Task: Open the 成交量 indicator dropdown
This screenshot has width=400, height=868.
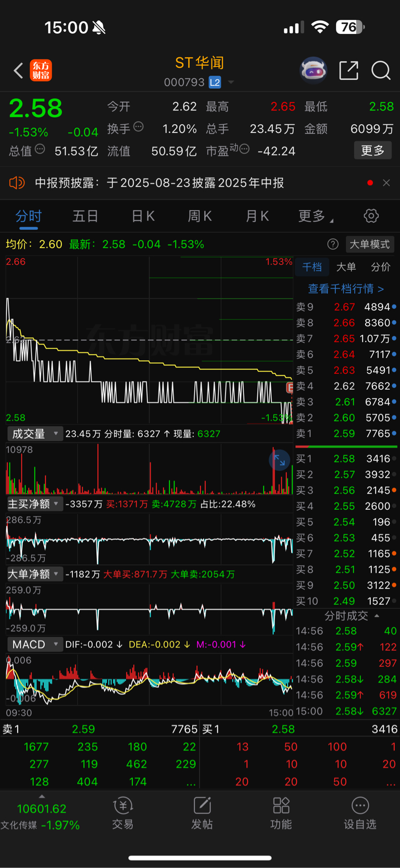Action: [x=35, y=434]
